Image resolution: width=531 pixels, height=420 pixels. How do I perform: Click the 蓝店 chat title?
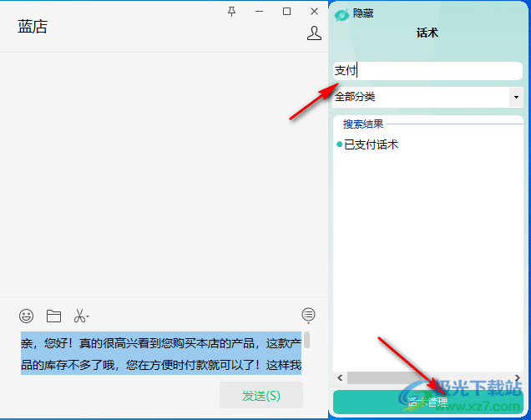pos(33,27)
